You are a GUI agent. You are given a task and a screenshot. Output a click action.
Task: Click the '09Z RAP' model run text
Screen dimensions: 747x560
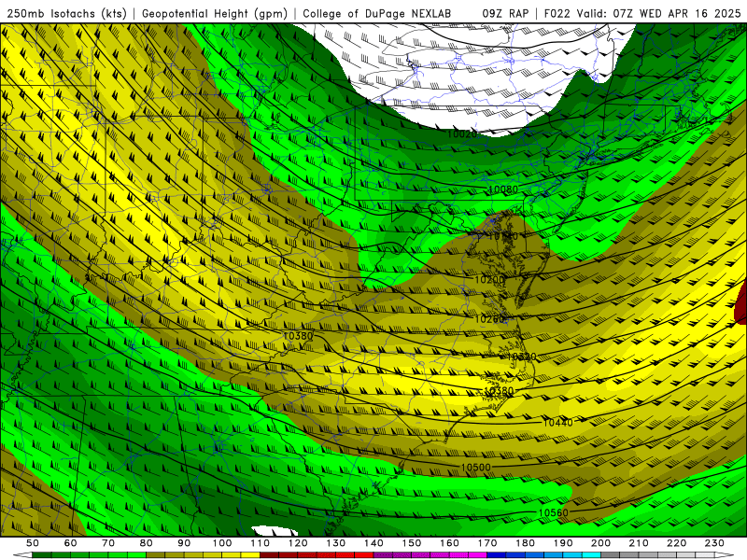click(505, 14)
